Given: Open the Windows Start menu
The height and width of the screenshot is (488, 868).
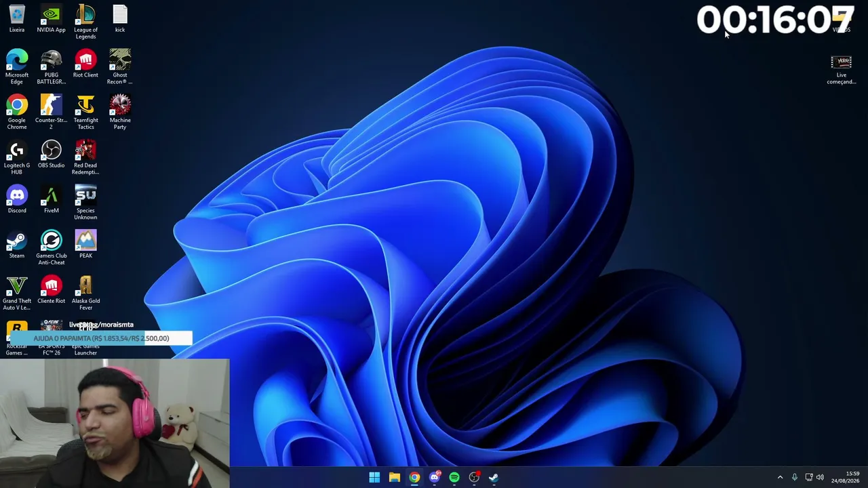Looking at the screenshot, I should [374, 477].
